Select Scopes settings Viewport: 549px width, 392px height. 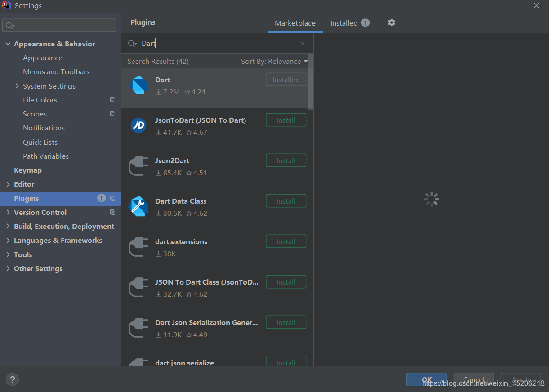click(35, 114)
